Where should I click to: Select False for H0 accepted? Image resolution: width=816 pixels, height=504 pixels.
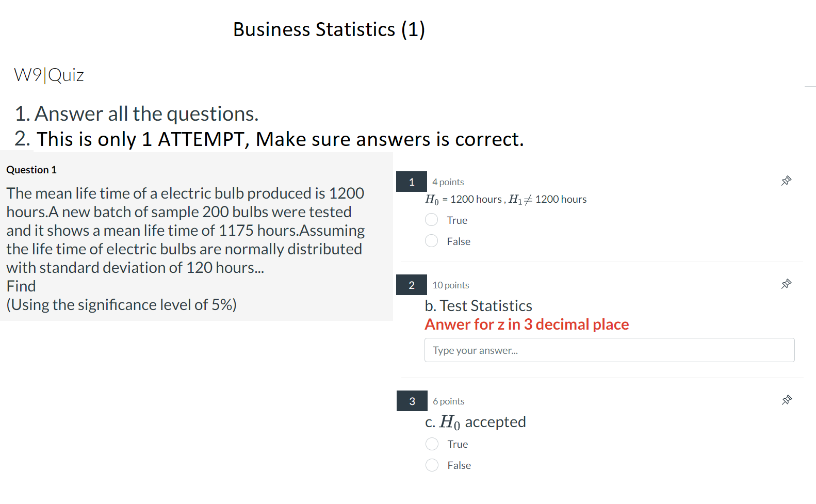point(431,465)
